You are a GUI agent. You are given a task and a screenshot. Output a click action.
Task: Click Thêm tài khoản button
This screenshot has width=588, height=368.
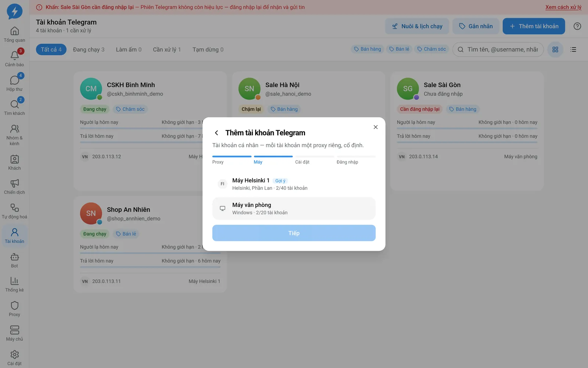pyautogui.click(x=534, y=26)
